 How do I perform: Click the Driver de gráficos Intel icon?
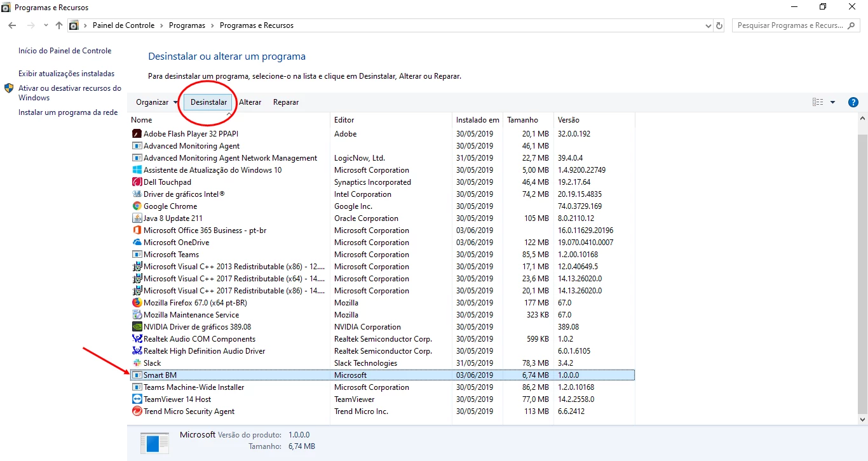coord(137,194)
